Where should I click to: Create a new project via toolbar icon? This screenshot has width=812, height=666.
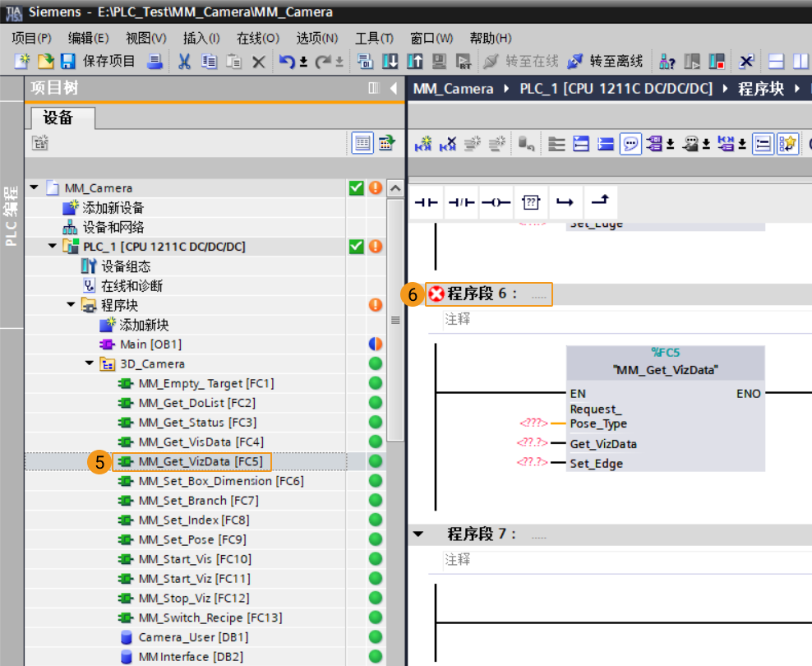(21, 62)
